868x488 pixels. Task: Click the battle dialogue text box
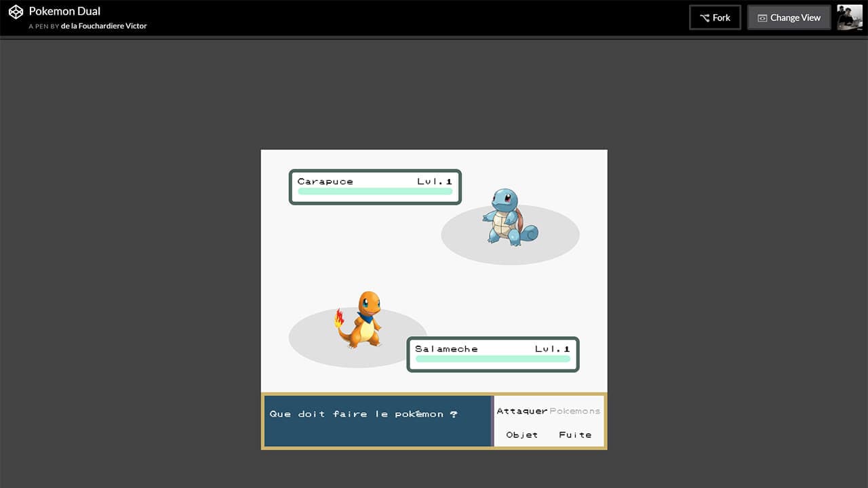378,420
